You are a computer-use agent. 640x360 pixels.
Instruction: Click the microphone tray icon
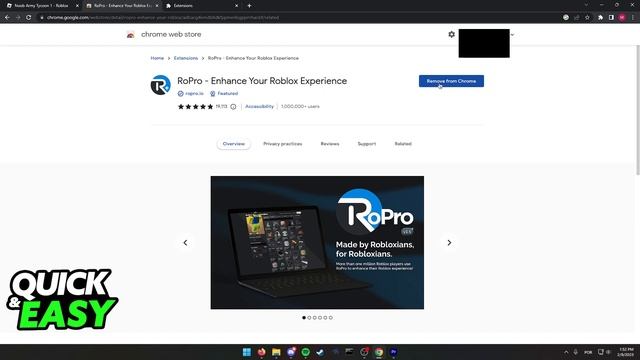pos(576,352)
